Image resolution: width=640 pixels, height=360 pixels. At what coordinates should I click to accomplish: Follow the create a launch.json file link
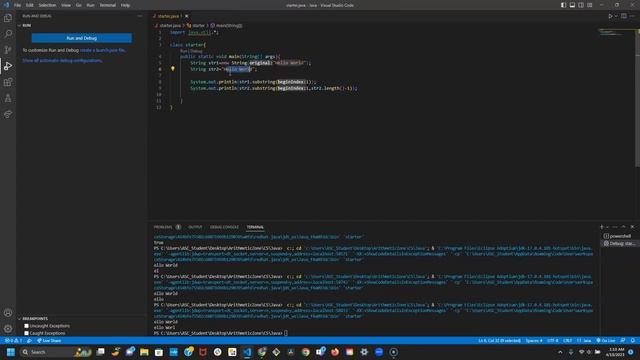coord(103,50)
